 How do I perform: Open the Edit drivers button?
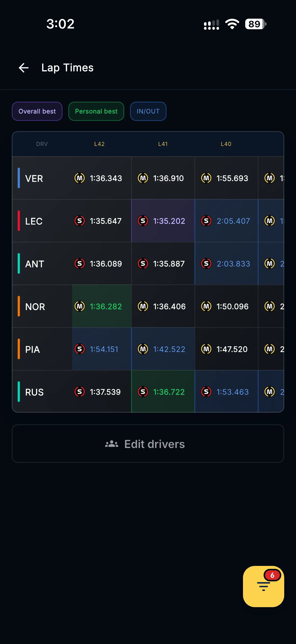(x=148, y=444)
